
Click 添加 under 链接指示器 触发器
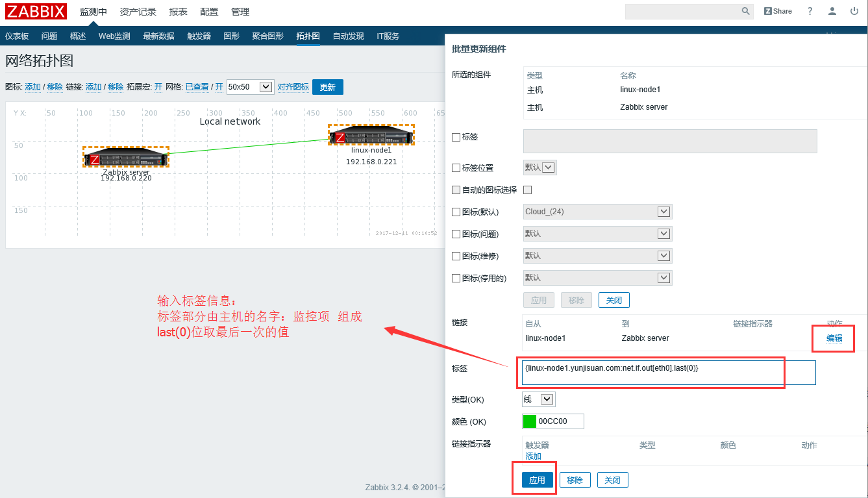point(533,456)
